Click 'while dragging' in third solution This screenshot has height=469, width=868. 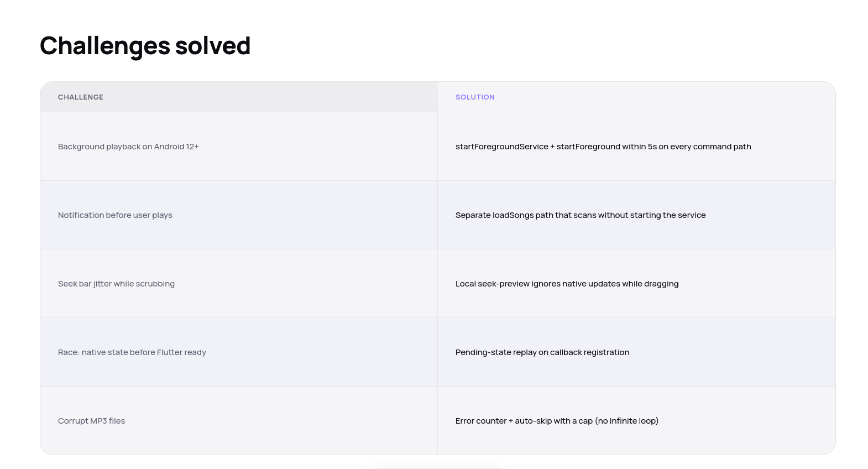[650, 284]
